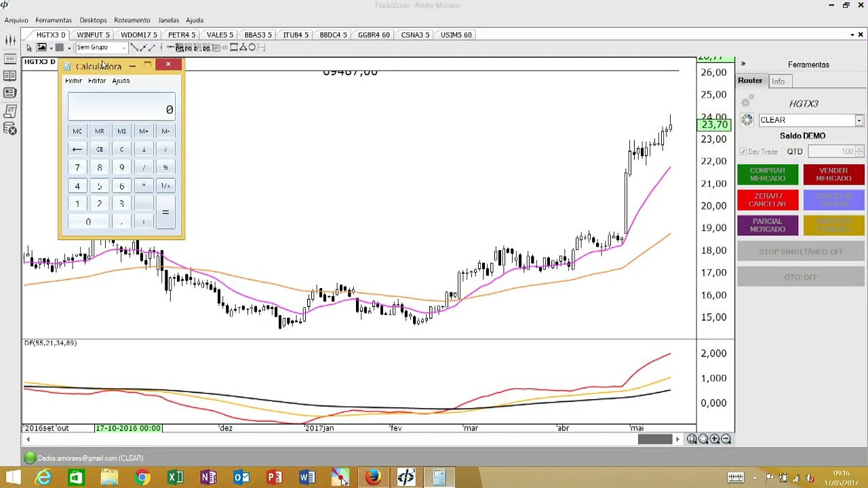Click the QTD quantity spinner arrows
This screenshot has height=488, width=868.
pos(859,152)
